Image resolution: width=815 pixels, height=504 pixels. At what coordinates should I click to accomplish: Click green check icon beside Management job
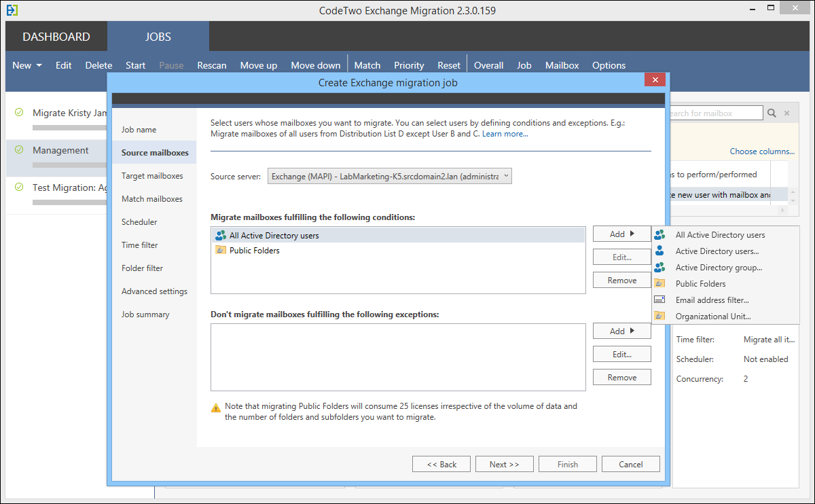[19, 150]
